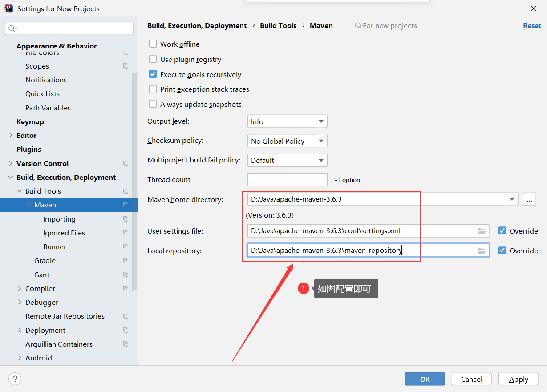
Task: Open Notifications settings page
Action: [46, 80]
